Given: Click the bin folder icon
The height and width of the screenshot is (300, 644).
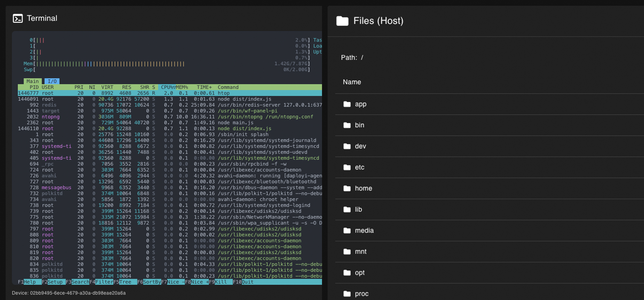Looking at the screenshot, I should [x=347, y=125].
